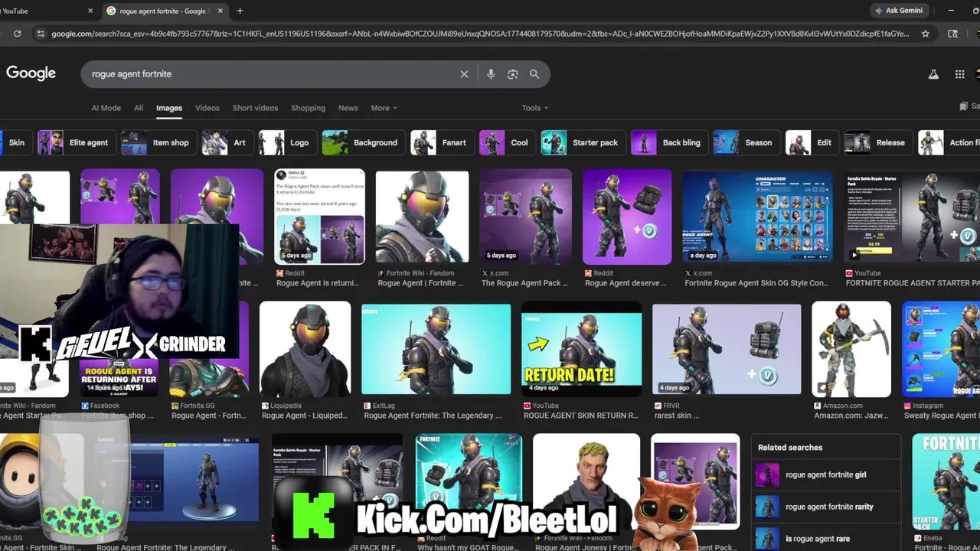Open Google Lens image search icon
980x551 pixels.
coord(513,74)
